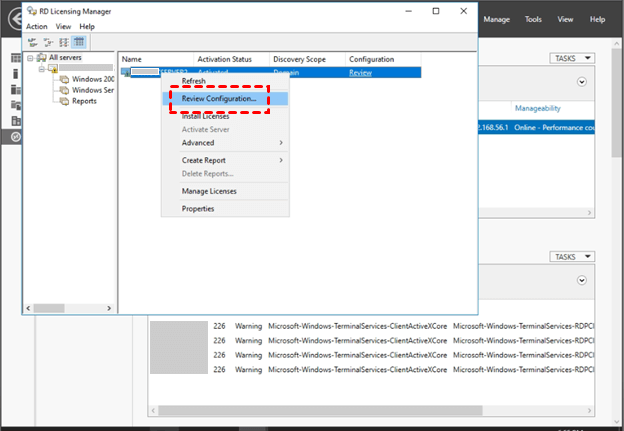
Task: Click the first large icons toolbar button
Action: [32, 42]
